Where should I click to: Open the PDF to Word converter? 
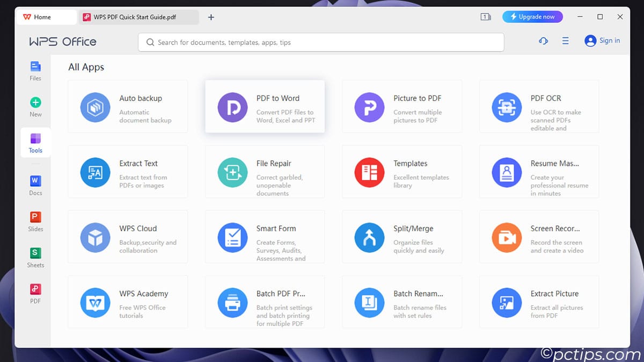click(265, 106)
